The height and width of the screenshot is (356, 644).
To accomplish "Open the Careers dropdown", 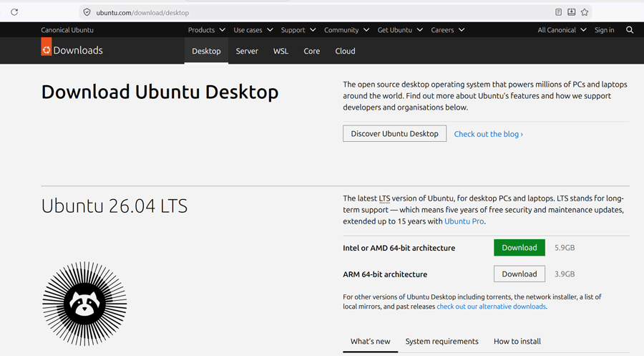I will tap(448, 30).
